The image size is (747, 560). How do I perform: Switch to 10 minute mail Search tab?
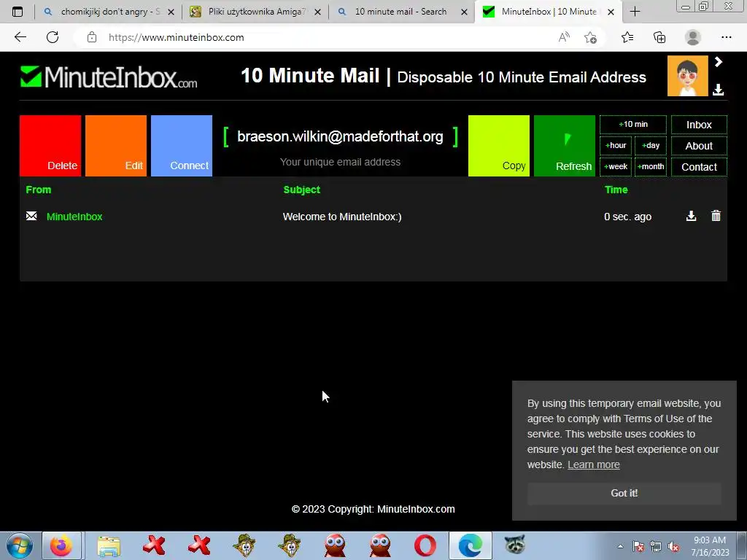pyautogui.click(x=400, y=12)
